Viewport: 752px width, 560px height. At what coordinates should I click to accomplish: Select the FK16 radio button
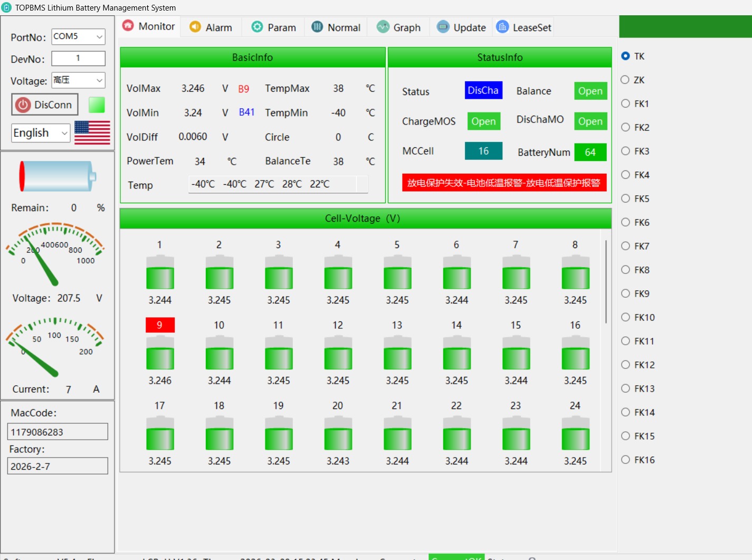point(625,460)
